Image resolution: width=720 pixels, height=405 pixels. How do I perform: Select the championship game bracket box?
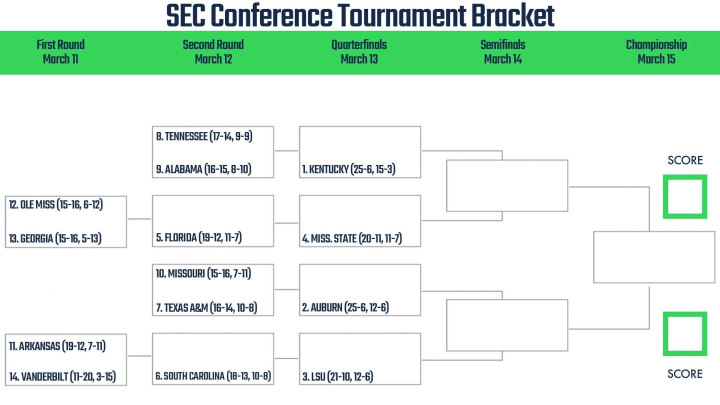(x=654, y=257)
